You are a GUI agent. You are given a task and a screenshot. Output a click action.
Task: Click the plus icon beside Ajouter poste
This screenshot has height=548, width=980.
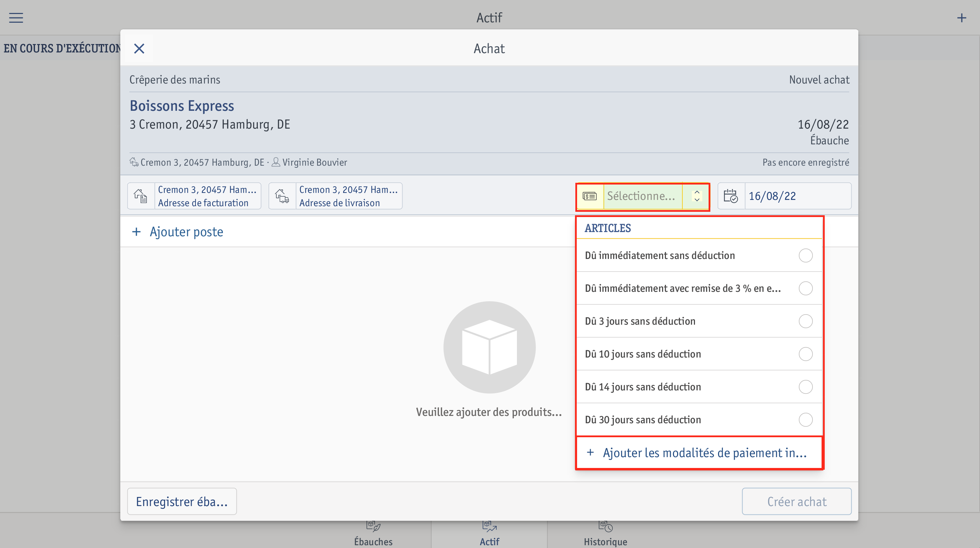click(x=136, y=232)
